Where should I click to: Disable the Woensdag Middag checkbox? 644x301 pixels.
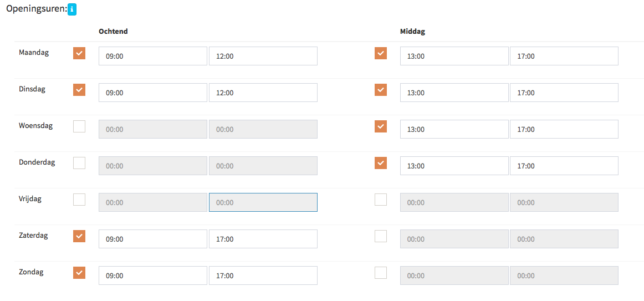pos(381,126)
